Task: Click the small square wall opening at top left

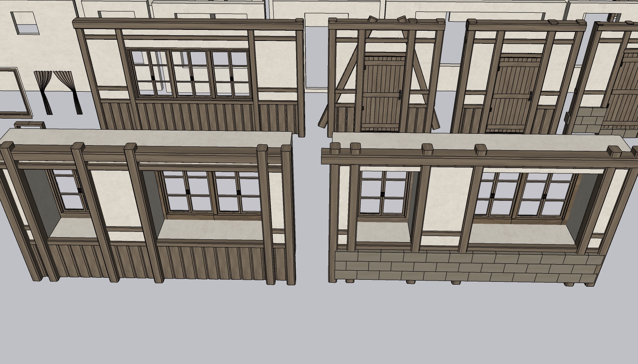Action: click(25, 23)
